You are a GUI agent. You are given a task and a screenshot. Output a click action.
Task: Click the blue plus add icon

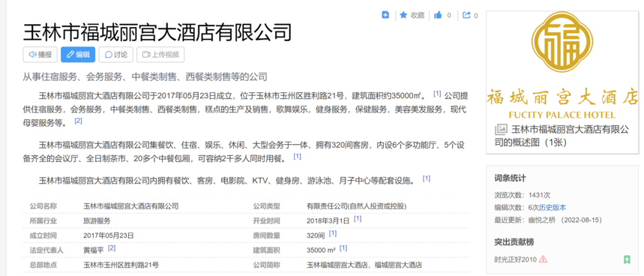[x=385, y=15]
